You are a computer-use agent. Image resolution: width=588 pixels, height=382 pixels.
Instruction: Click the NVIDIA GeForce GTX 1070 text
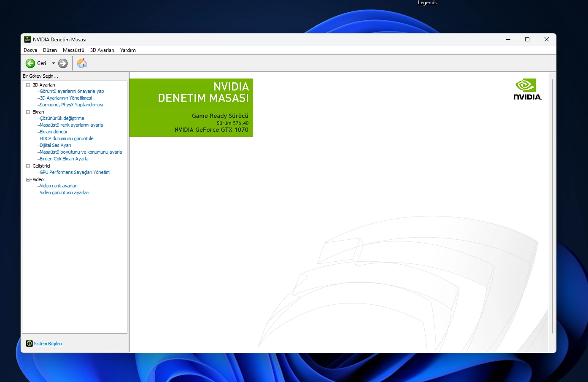[x=211, y=130]
